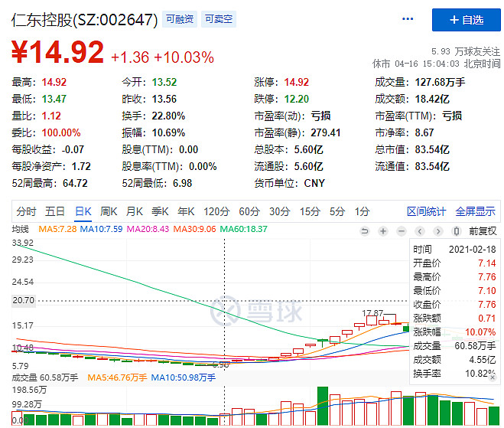Select the 年K tab

coord(186,211)
